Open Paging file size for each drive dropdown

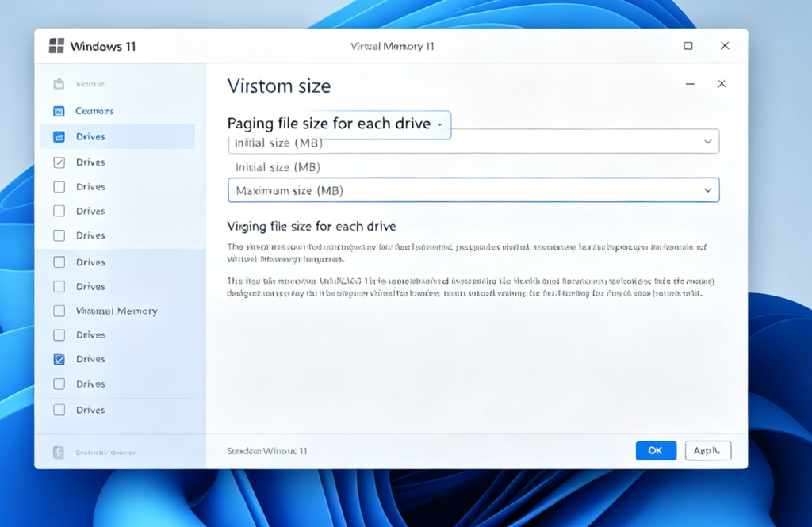coord(339,124)
